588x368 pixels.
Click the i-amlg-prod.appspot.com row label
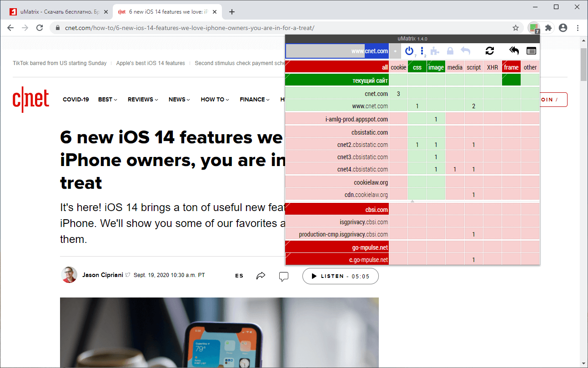click(337, 119)
